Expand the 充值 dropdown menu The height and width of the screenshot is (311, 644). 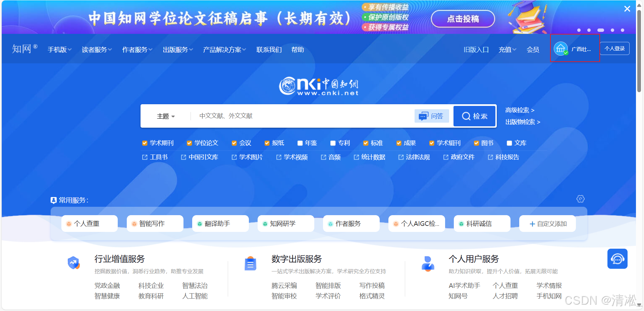coord(507,50)
